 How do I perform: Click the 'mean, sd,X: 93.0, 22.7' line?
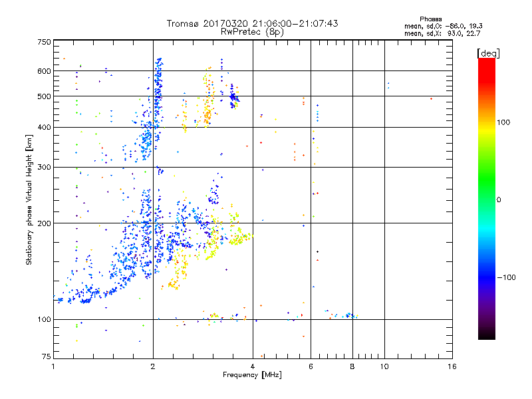[442, 33]
